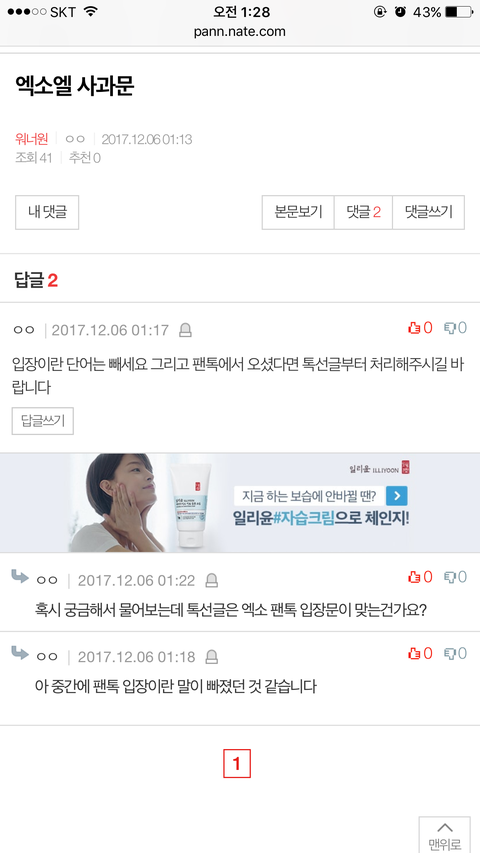The height and width of the screenshot is (853, 480).
Task: Upvote the 01:17 comment
Action: pyautogui.click(x=420, y=327)
